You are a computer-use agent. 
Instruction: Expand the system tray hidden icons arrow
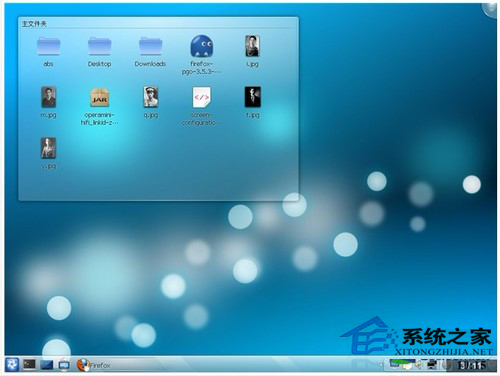(x=381, y=365)
